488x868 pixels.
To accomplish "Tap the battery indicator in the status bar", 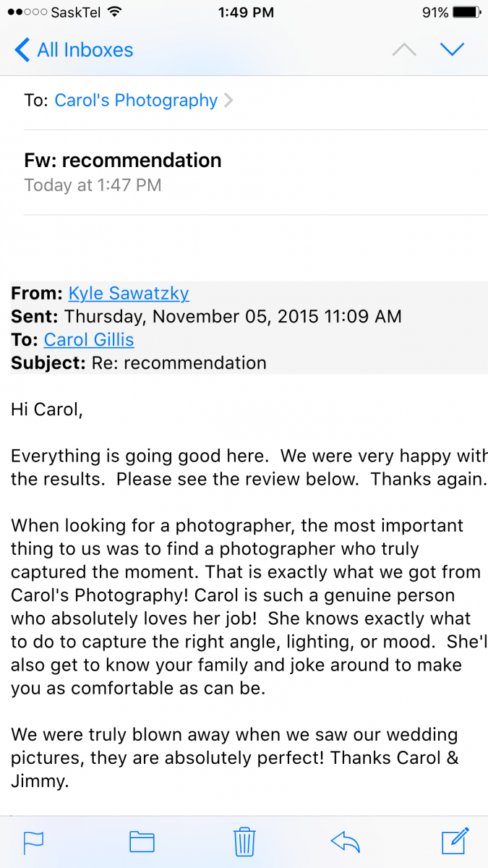I will tap(467, 12).
